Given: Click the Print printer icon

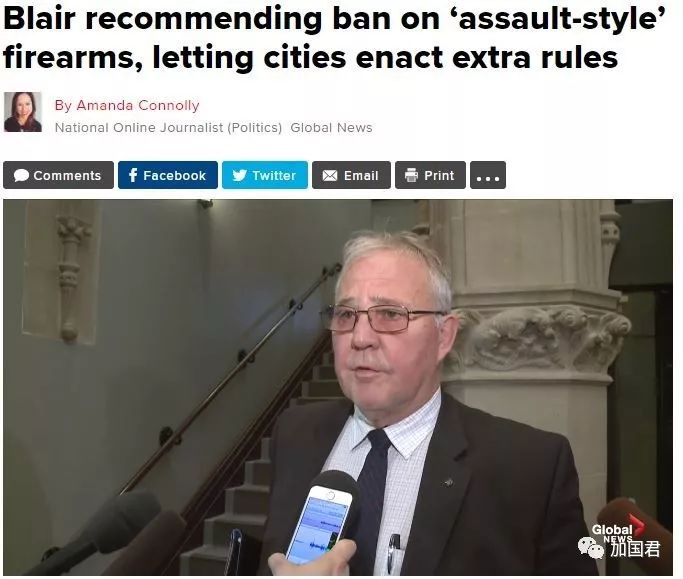Looking at the screenshot, I should pos(411,175).
